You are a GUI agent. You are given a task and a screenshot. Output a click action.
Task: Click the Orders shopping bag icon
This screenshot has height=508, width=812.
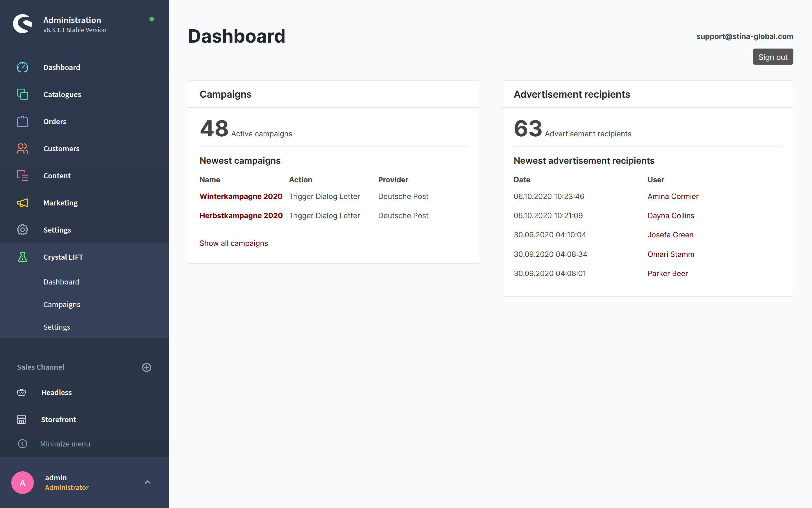23,121
